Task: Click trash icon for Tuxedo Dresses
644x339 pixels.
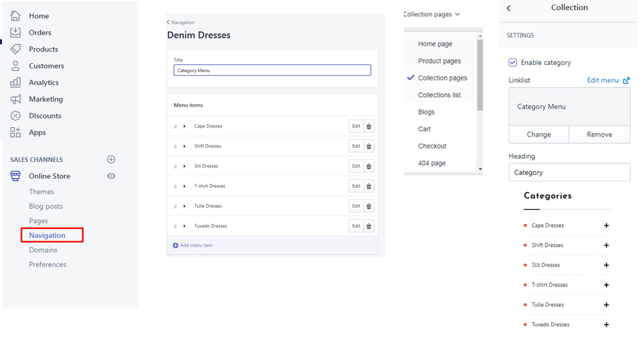Action: [369, 226]
